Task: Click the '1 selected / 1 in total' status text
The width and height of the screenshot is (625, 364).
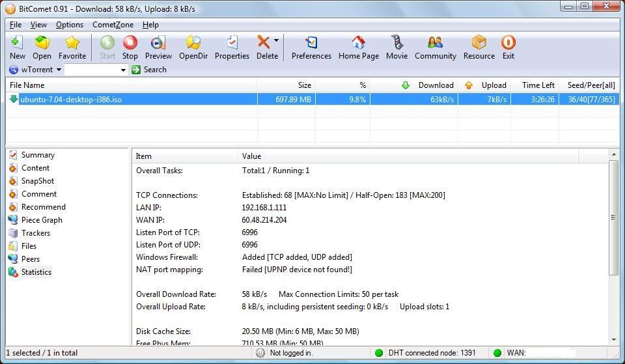Action: pyautogui.click(x=42, y=353)
